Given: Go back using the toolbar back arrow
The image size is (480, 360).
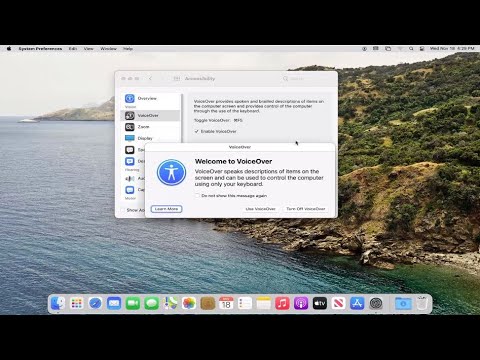Looking at the screenshot, I should (150, 79).
